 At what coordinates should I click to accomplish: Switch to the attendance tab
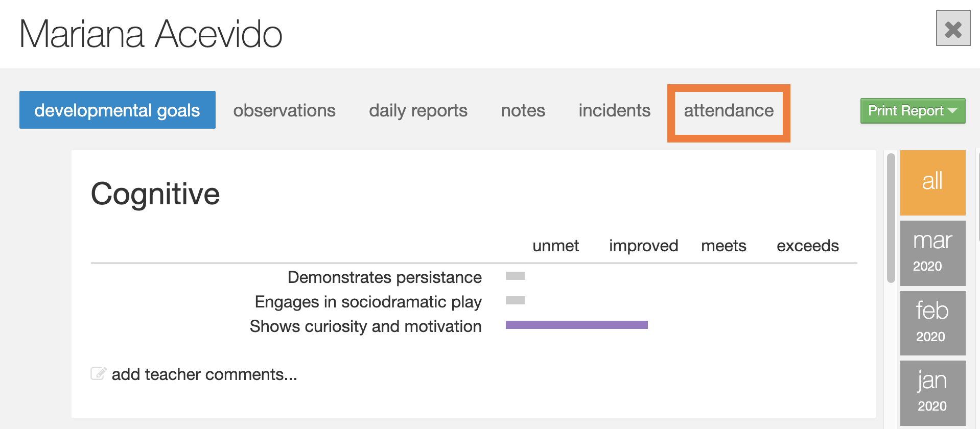click(729, 111)
